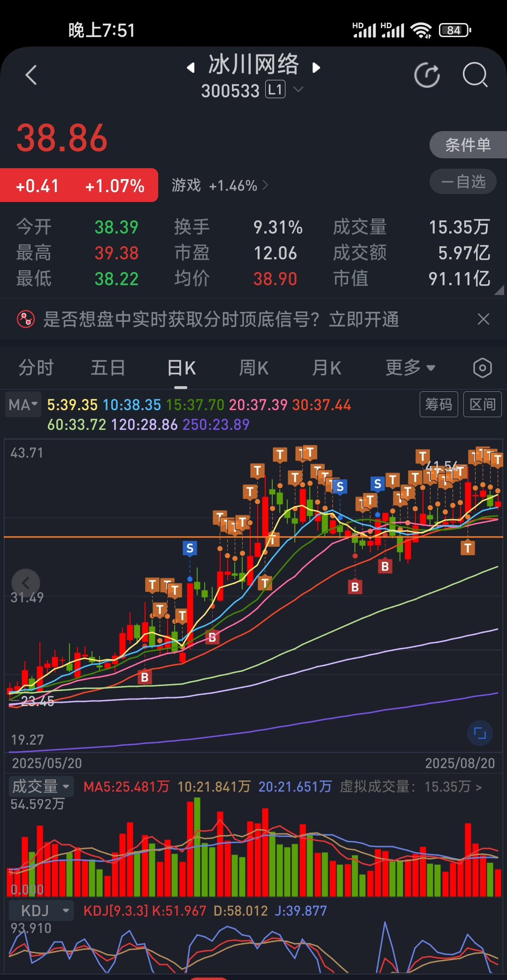Open 立即开通 signal subscription link
Screen dimensions: 507x980
[x=364, y=319]
